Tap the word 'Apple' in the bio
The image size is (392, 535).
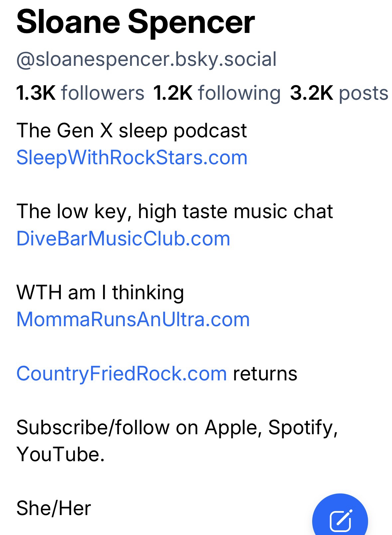pos(231,427)
